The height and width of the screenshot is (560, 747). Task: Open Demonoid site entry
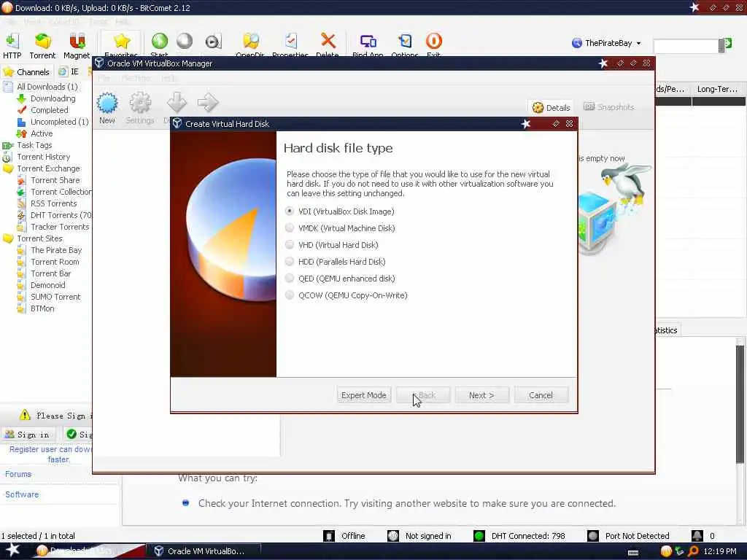coord(42,285)
